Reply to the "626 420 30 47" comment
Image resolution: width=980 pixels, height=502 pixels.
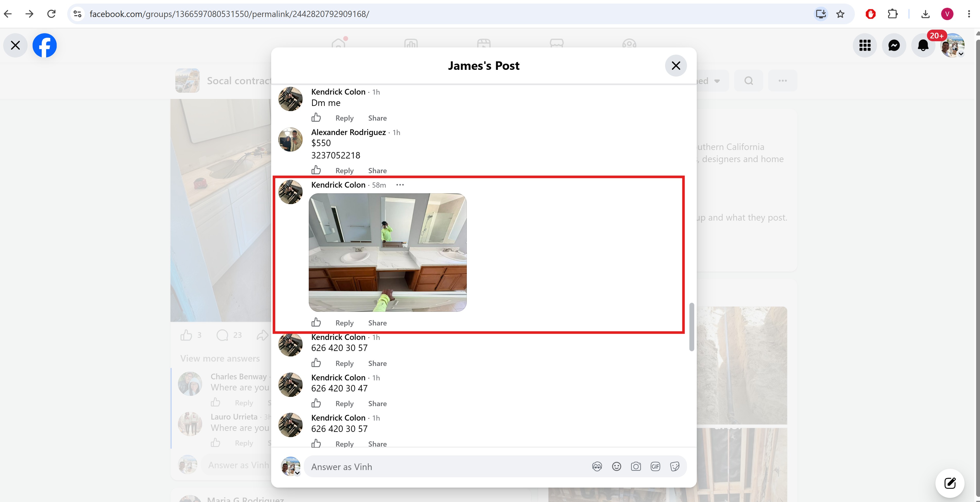click(344, 404)
